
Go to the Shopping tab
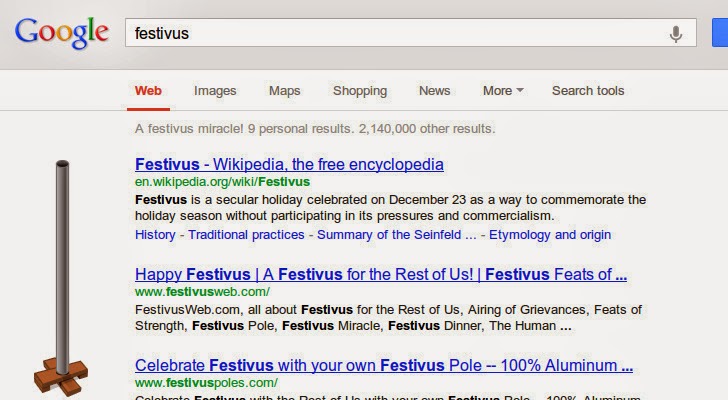point(360,90)
